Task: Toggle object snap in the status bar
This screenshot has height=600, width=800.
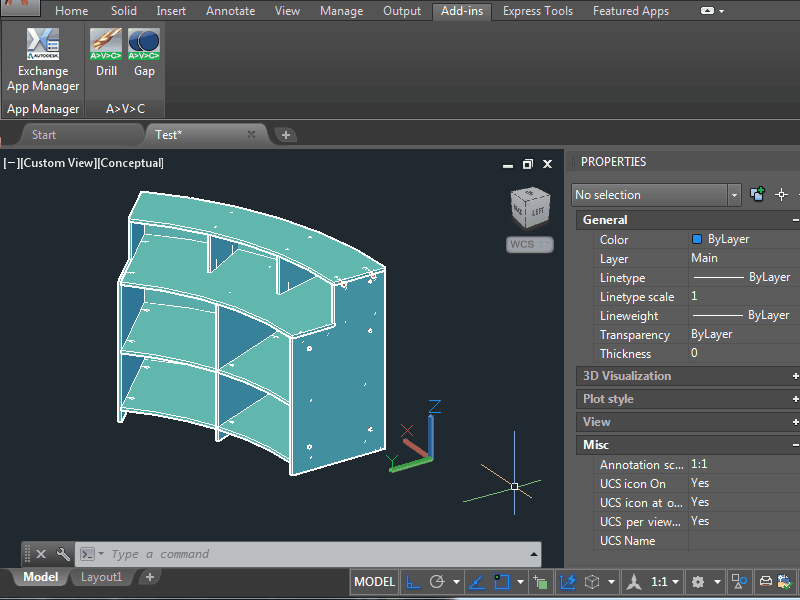Action: pos(502,581)
